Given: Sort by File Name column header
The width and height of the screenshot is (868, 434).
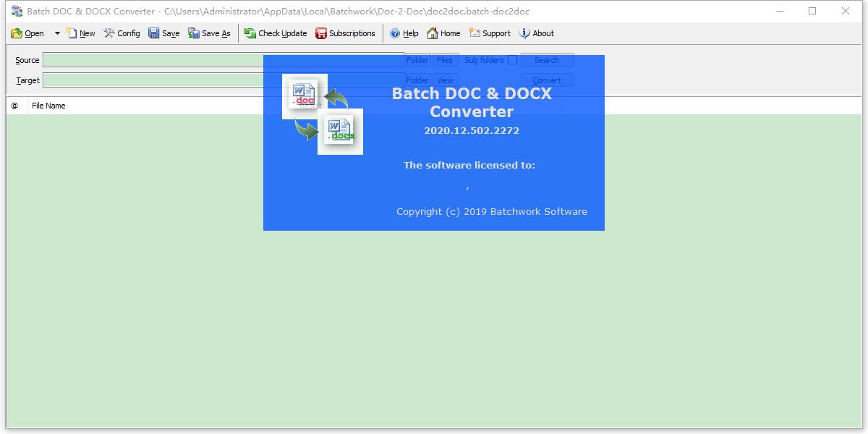Looking at the screenshot, I should 48,106.
